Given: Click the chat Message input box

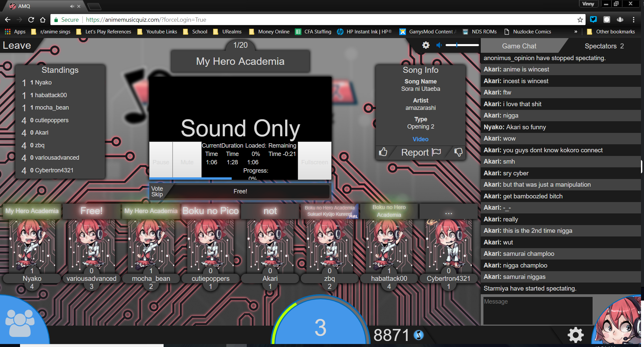Looking at the screenshot, I should pyautogui.click(x=538, y=311).
